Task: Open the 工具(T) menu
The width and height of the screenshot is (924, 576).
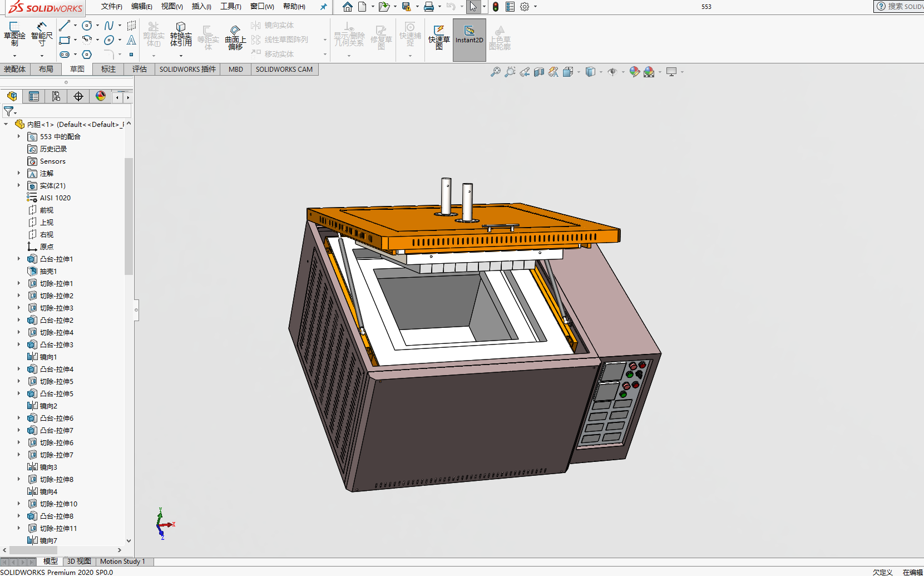Action: point(230,7)
